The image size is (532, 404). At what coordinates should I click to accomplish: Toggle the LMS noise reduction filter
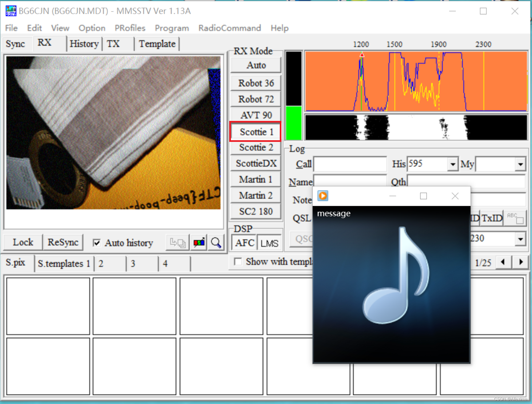(x=269, y=242)
